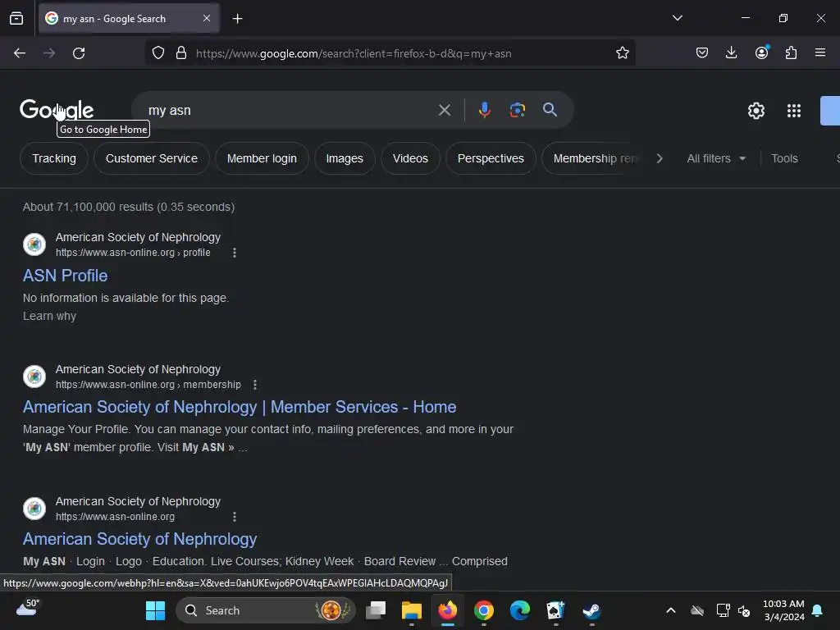
Task: Open American Society of Nephrology homepage result
Action: pos(139,539)
